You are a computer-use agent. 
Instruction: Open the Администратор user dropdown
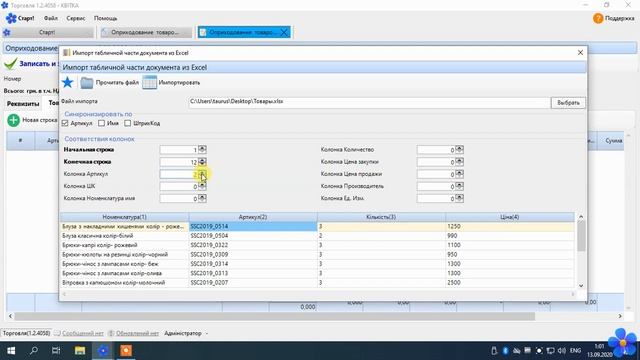click(186, 333)
